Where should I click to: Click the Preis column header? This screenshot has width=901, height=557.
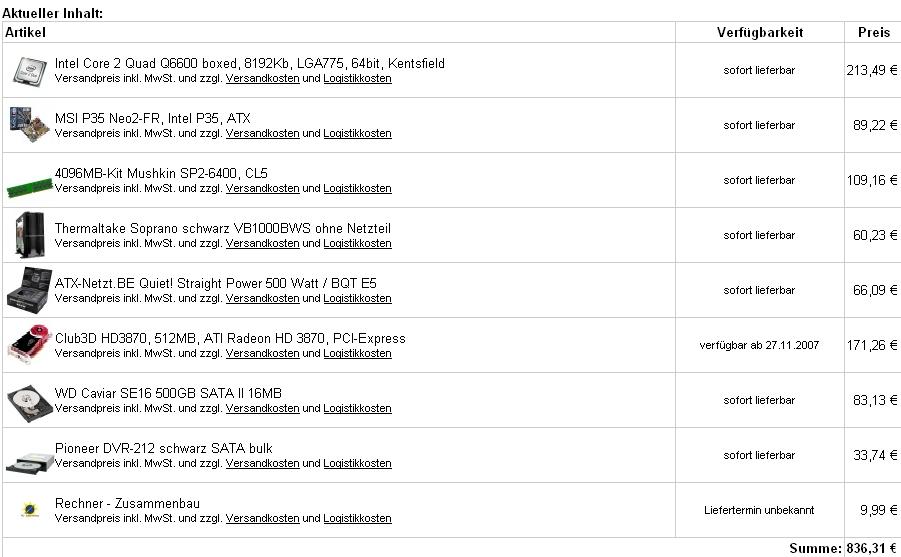pos(873,32)
